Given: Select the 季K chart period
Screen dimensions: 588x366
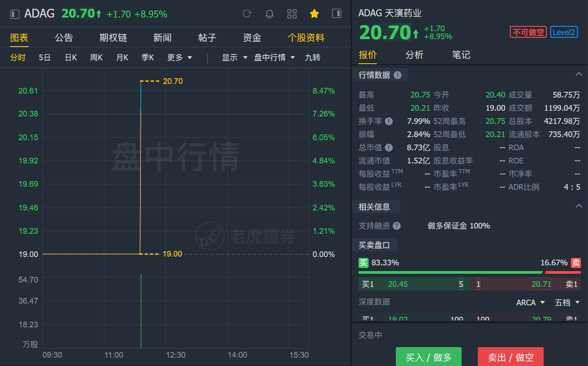Looking at the screenshot, I should (148, 58).
